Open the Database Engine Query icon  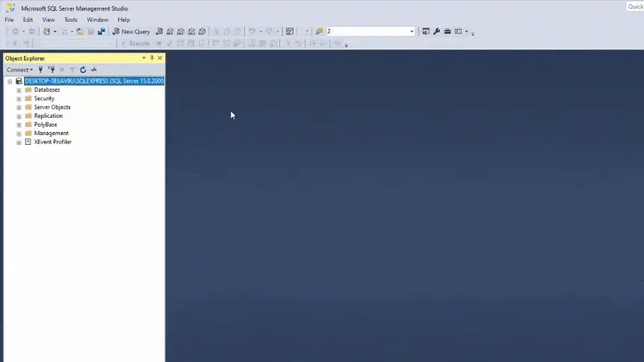pos(159,31)
